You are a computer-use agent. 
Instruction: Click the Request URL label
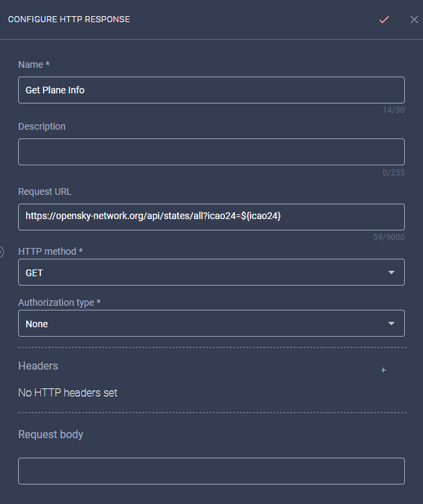tap(44, 192)
